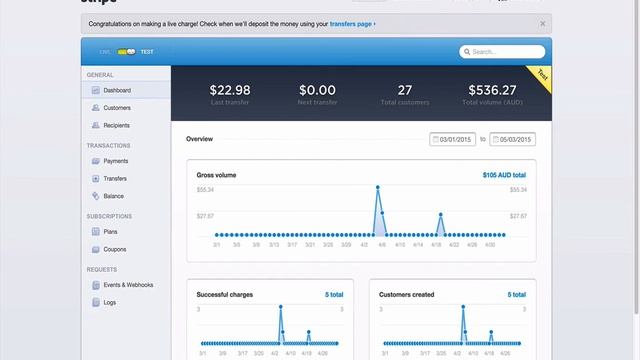Click Successful charges 5 total link

334,295
